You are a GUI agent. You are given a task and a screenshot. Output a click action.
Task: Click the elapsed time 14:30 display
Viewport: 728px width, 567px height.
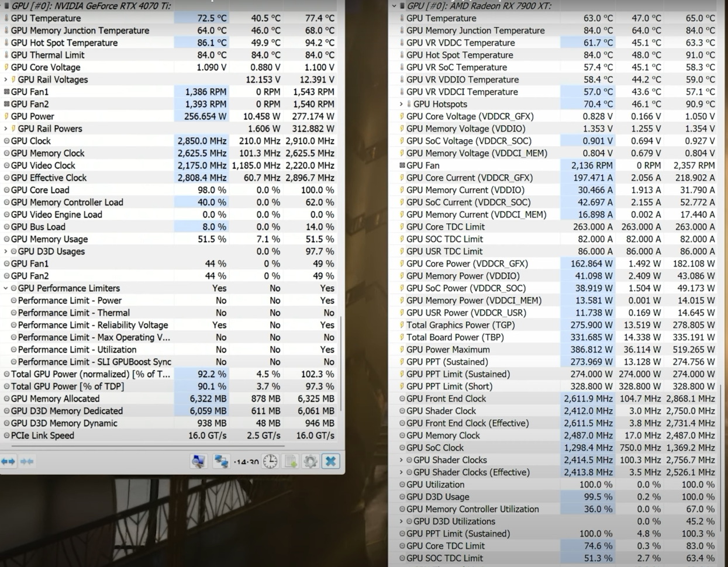(246, 462)
